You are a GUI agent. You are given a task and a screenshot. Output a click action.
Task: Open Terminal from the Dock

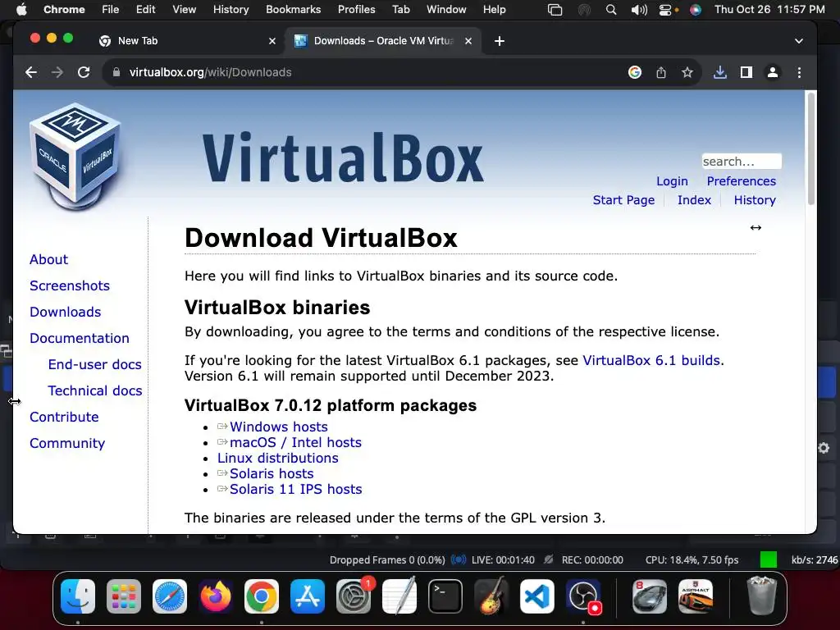(445, 596)
